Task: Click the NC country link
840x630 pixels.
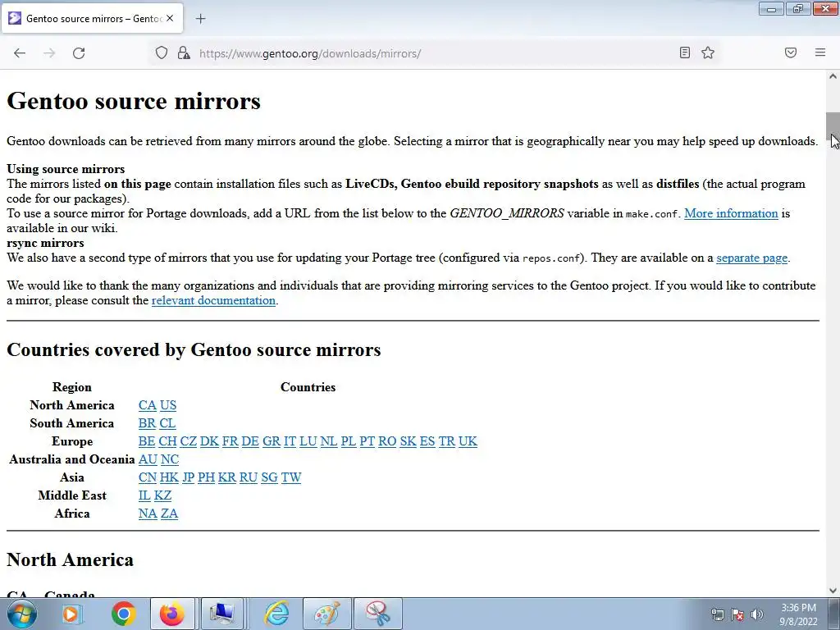Action: [x=170, y=459]
